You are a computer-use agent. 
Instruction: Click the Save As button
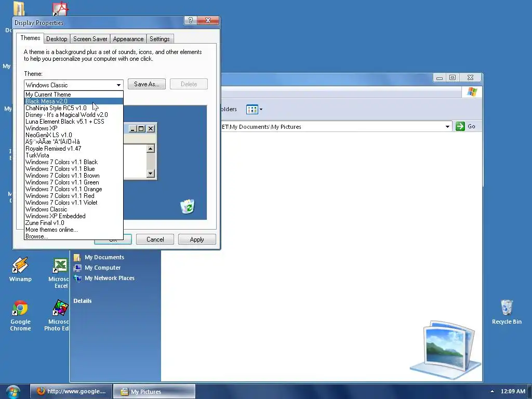(x=147, y=84)
